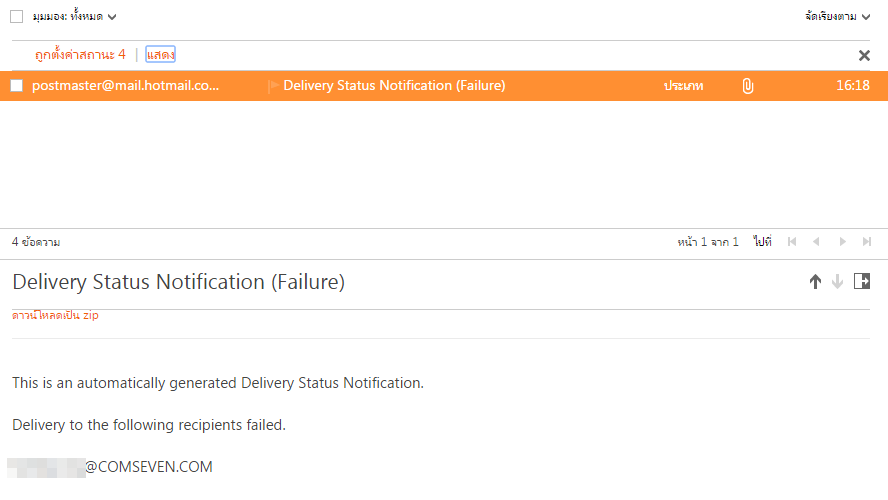The width and height of the screenshot is (888, 500).
Task: Open the postmaster@mail.hotmail message row
Action: [444, 86]
